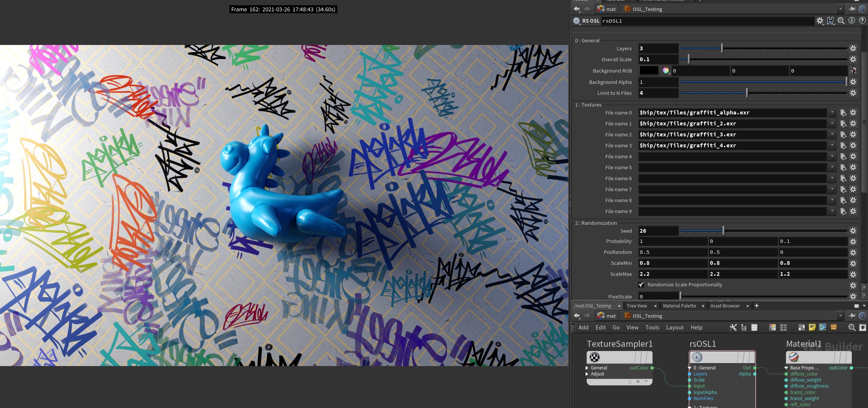Collapse the Base Properties section of Material1

pyautogui.click(x=786, y=368)
